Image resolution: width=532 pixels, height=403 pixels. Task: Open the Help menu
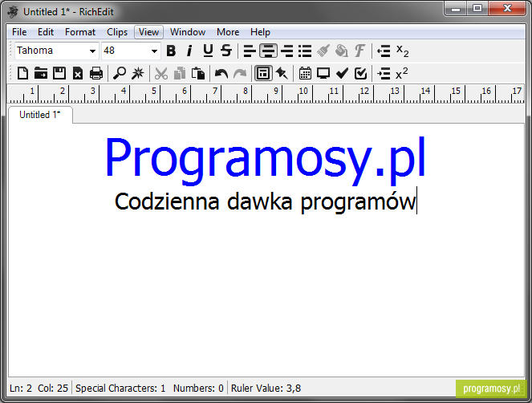click(x=260, y=32)
